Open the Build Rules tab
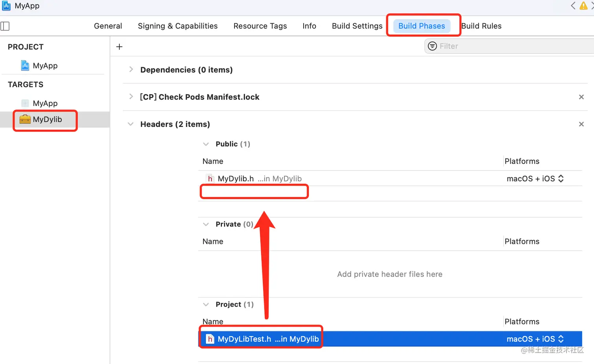This screenshot has height=364, width=594. [x=481, y=26]
